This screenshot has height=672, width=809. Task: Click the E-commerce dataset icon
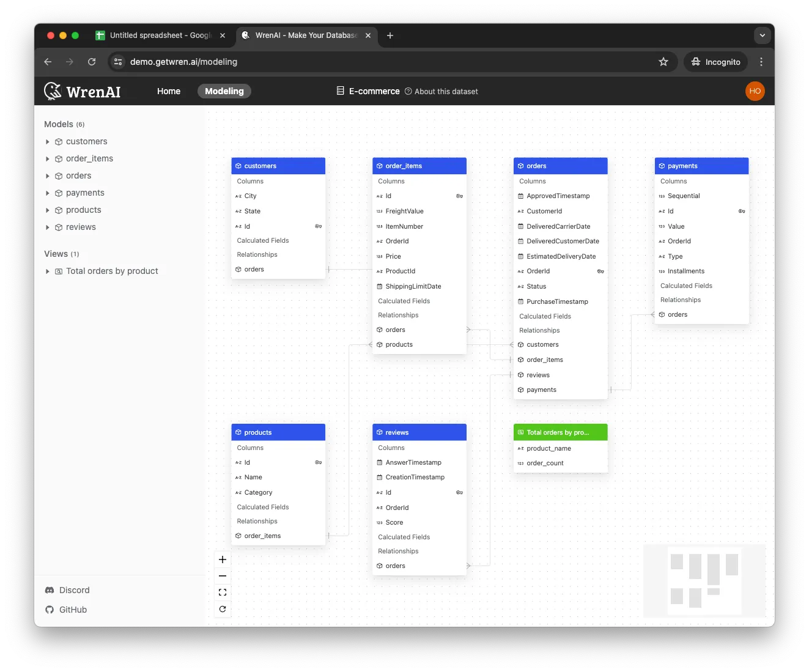[x=341, y=91]
